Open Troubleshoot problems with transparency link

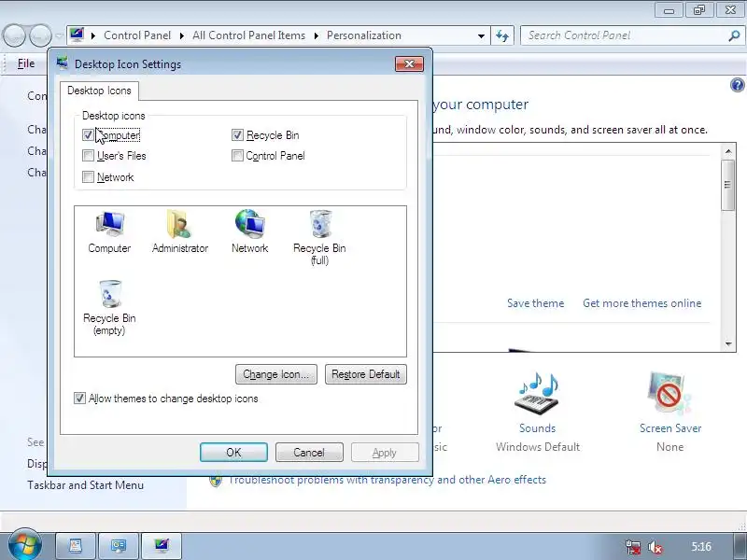click(388, 480)
